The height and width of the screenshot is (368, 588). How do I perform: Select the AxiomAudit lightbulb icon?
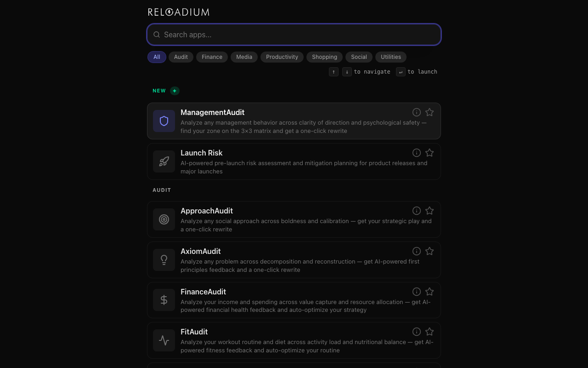click(x=164, y=259)
